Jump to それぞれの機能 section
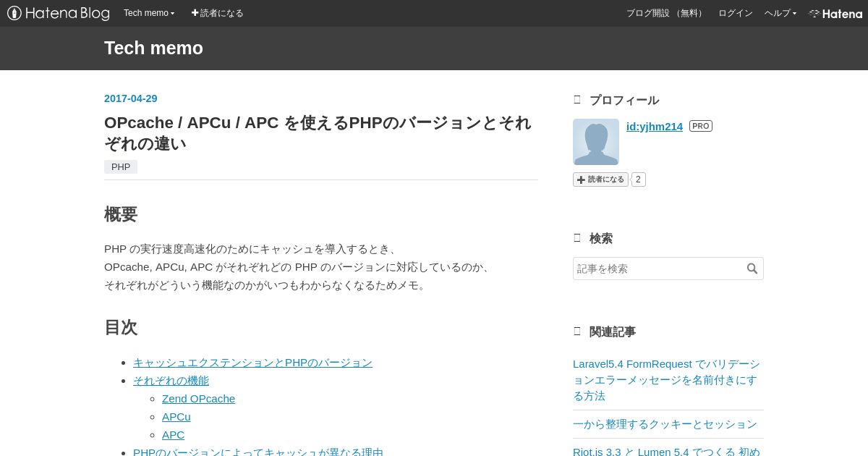868x456 pixels. coord(171,380)
